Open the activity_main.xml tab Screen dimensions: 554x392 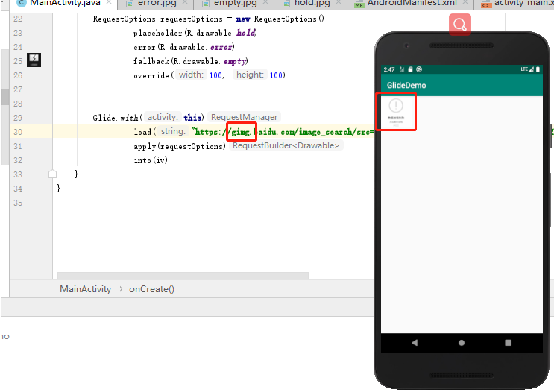[x=520, y=4]
